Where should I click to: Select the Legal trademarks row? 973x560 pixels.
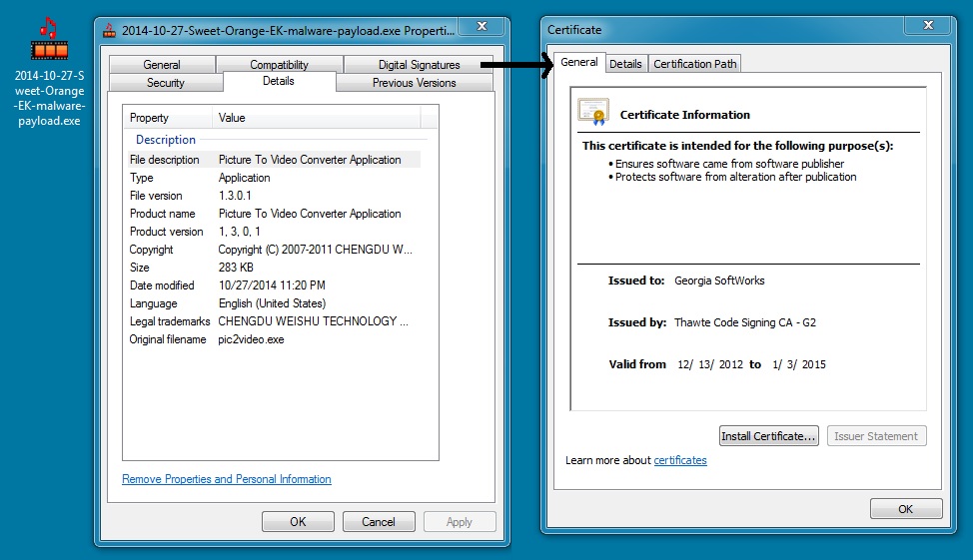274,321
